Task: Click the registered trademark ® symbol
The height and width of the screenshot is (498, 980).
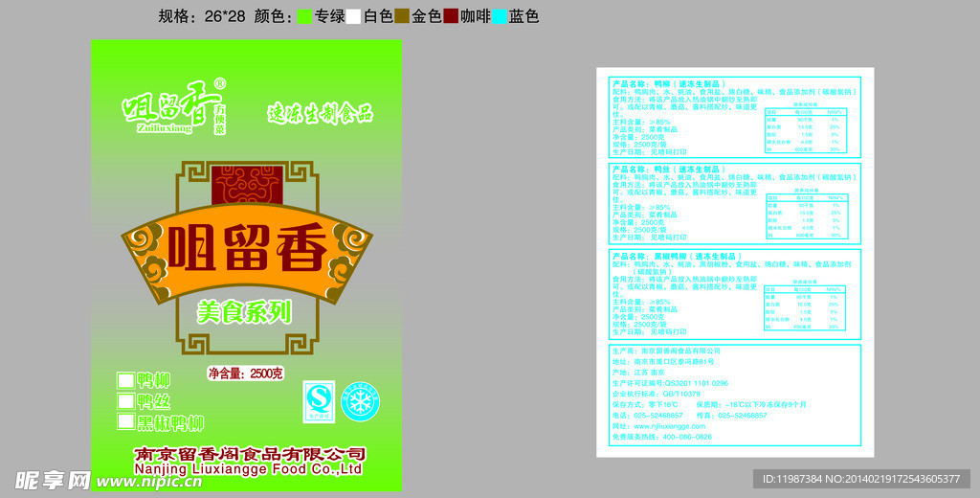Action: tap(220, 84)
